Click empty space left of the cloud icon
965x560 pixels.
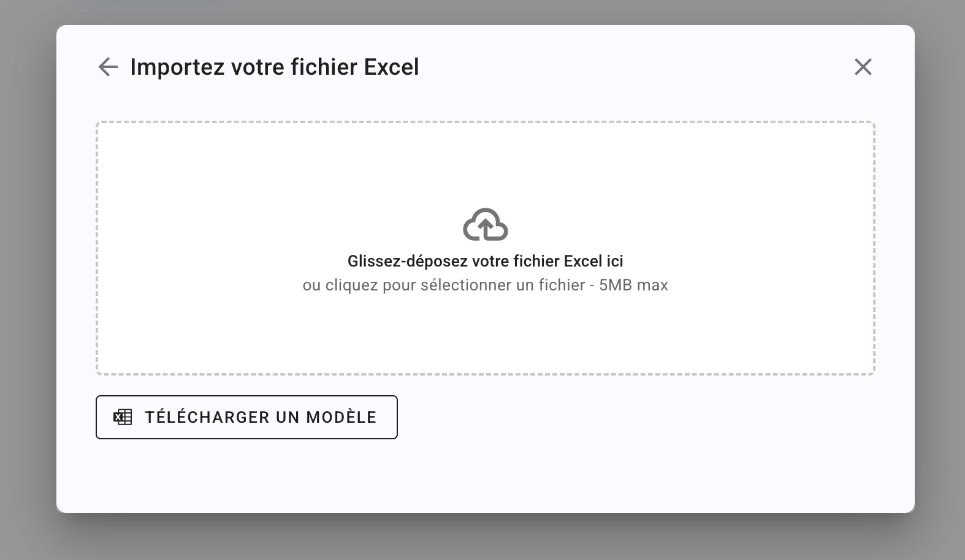click(x=276, y=224)
